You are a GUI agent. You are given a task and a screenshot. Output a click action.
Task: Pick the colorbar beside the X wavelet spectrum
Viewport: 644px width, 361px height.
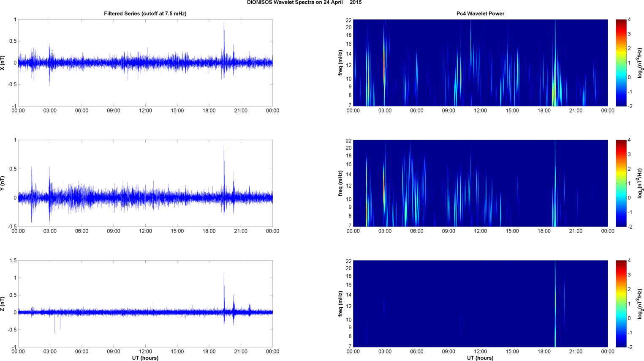(x=621, y=63)
